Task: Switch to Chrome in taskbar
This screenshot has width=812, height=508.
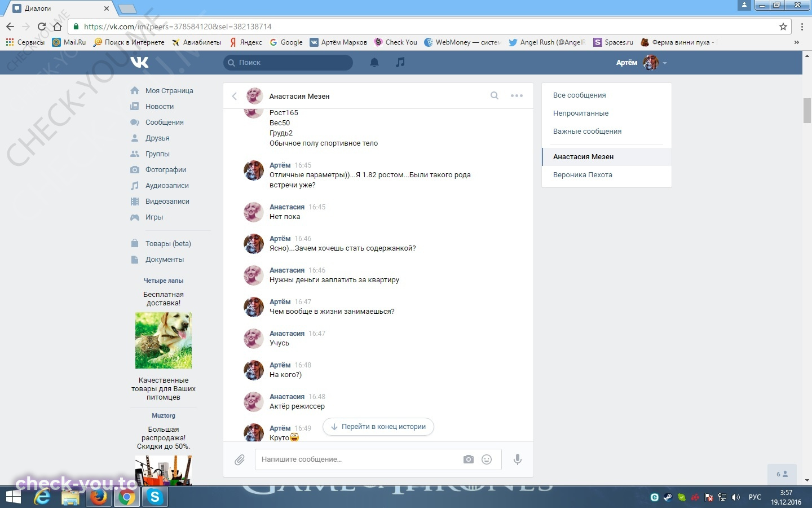Action: pos(127,497)
